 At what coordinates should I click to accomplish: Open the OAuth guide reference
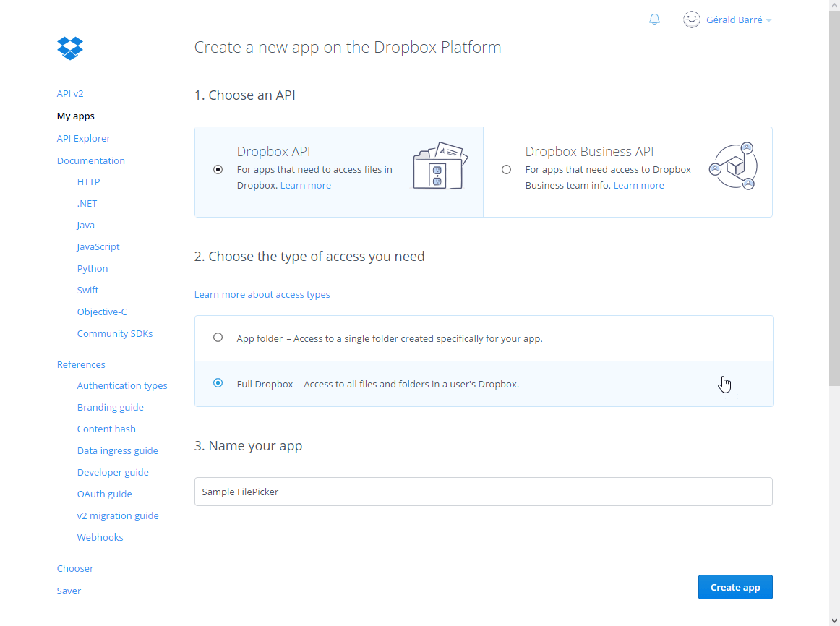point(104,494)
